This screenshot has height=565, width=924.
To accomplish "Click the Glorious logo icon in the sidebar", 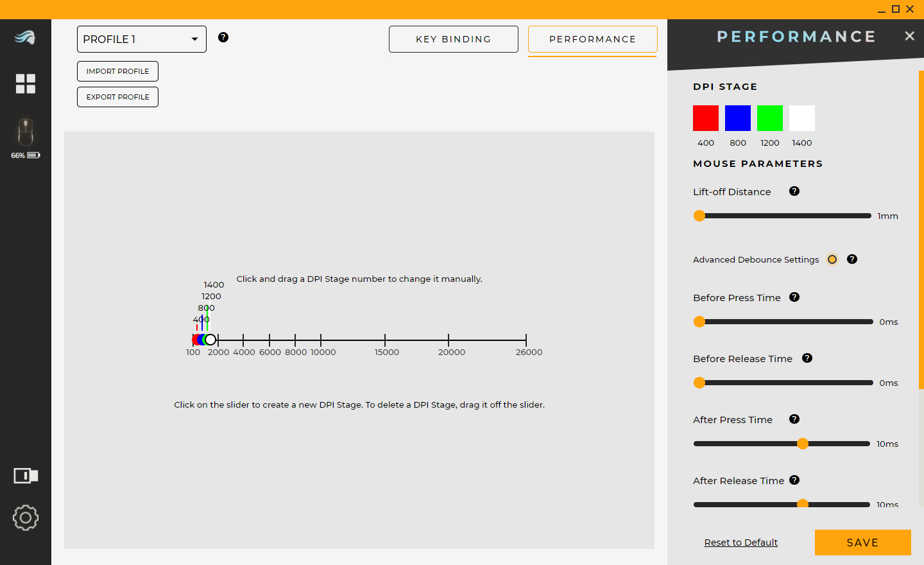I will click(25, 37).
